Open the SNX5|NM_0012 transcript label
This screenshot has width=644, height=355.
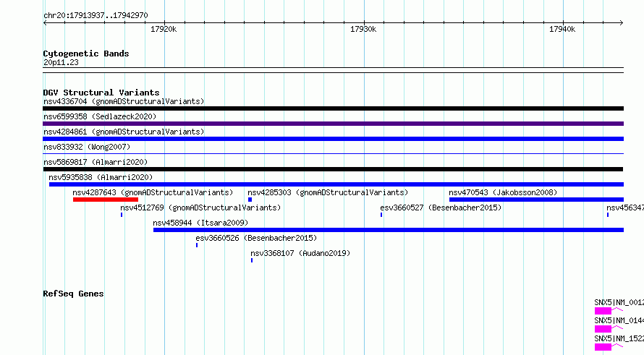[x=619, y=302]
